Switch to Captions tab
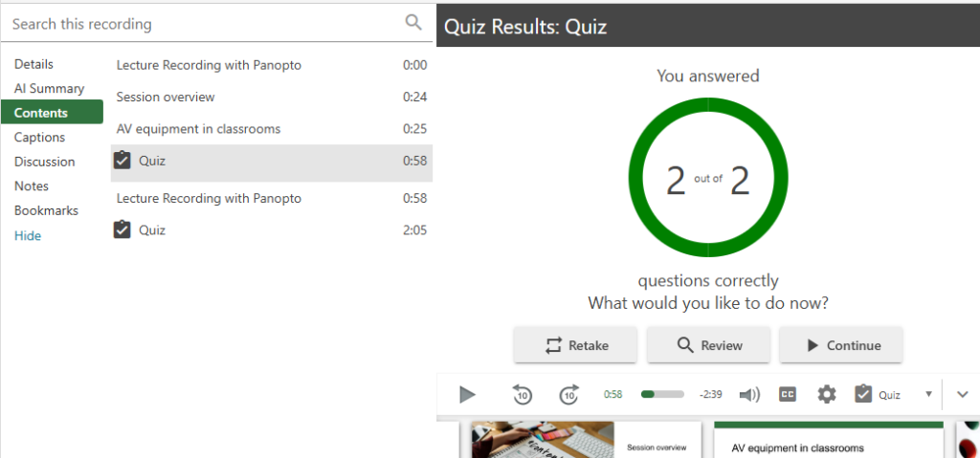The height and width of the screenshot is (458, 980). pyautogui.click(x=39, y=138)
